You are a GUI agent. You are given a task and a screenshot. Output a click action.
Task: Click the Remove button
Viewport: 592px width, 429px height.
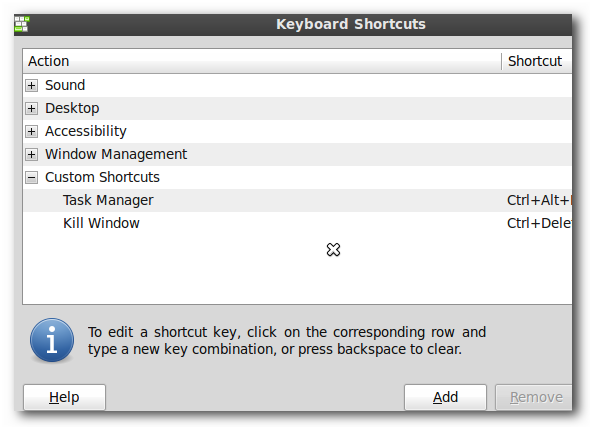(534, 397)
